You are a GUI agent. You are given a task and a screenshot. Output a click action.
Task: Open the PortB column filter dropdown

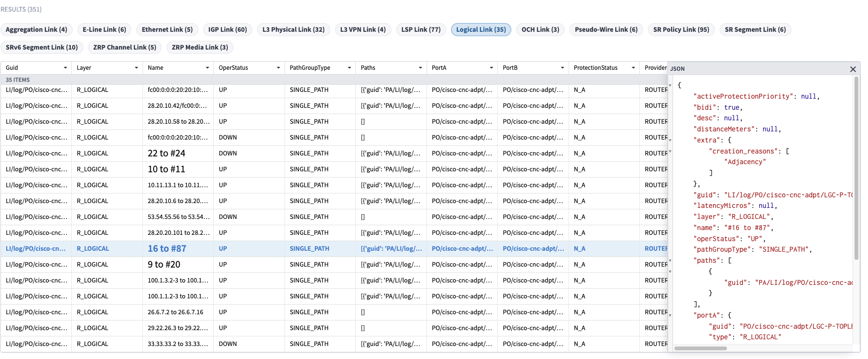[x=562, y=68]
